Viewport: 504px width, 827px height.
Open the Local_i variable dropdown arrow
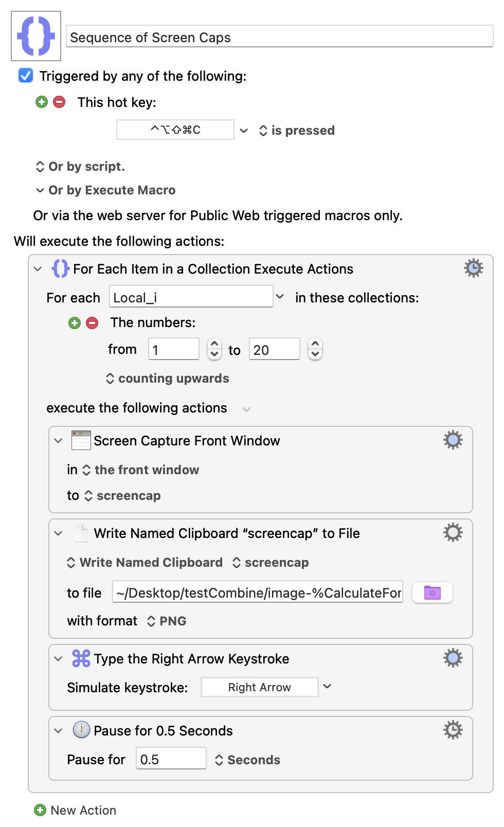[x=280, y=297]
